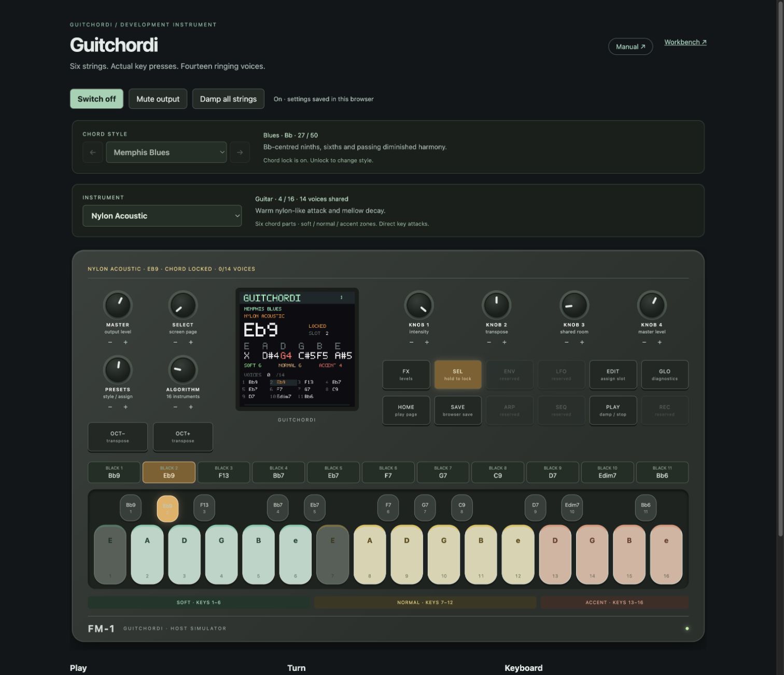Open the Chord Style Memphis Blues dropdown
The width and height of the screenshot is (784, 675).
(166, 152)
